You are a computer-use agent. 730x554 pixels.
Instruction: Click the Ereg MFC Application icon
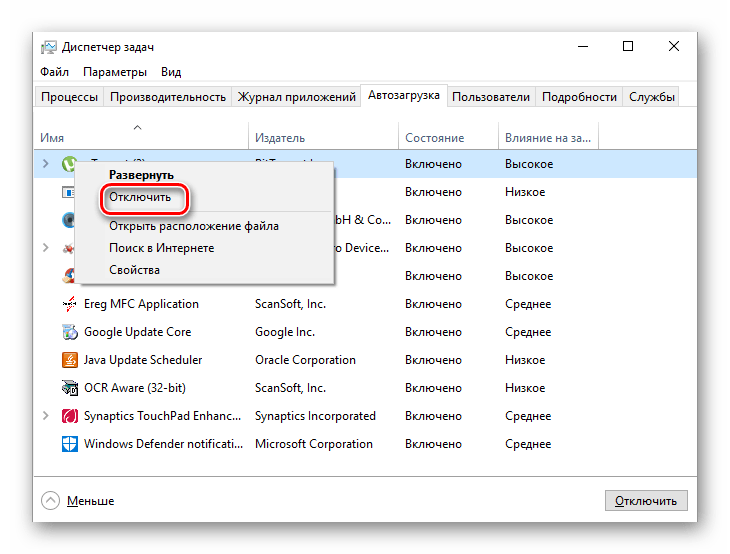pos(69,304)
